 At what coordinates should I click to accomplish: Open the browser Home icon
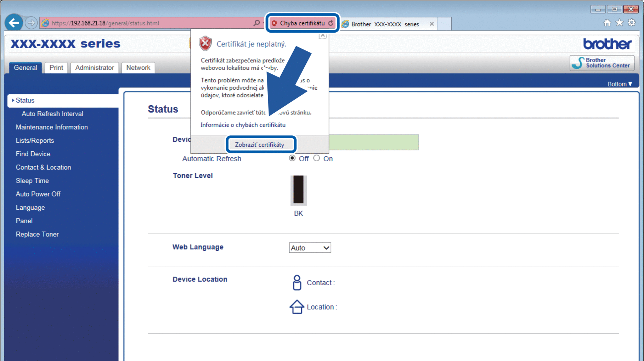coord(607,23)
